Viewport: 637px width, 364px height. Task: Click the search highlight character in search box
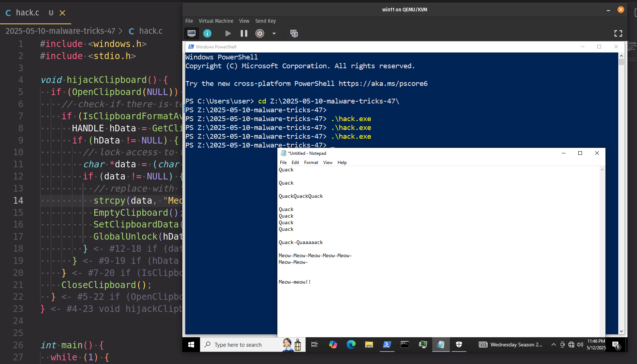tap(292, 345)
